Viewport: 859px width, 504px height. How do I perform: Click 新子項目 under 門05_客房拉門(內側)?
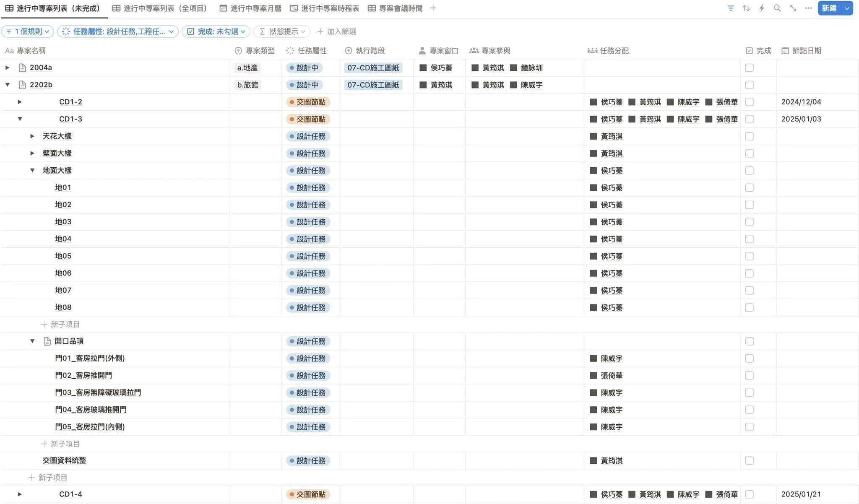click(x=60, y=444)
